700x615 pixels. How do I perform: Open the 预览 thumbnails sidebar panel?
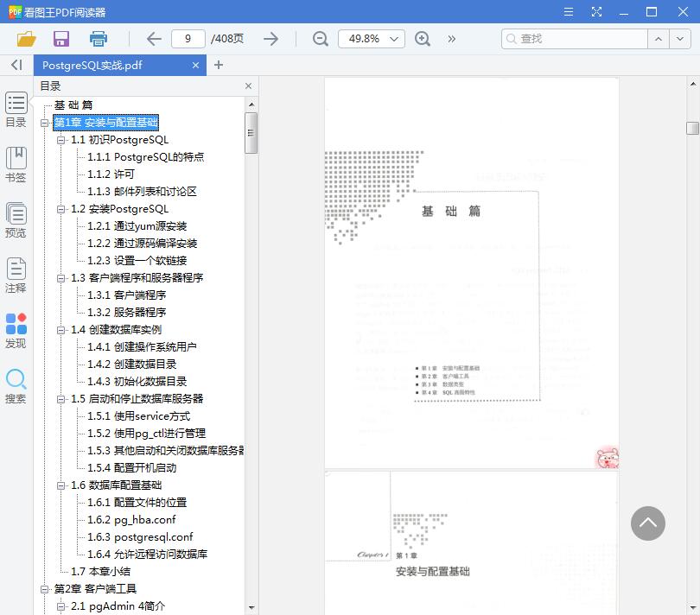[16, 220]
